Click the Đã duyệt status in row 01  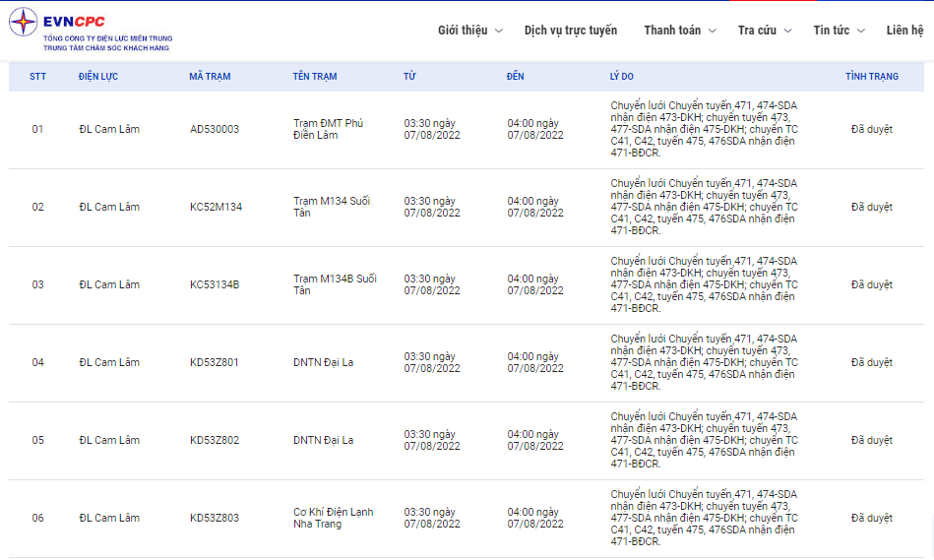click(871, 130)
